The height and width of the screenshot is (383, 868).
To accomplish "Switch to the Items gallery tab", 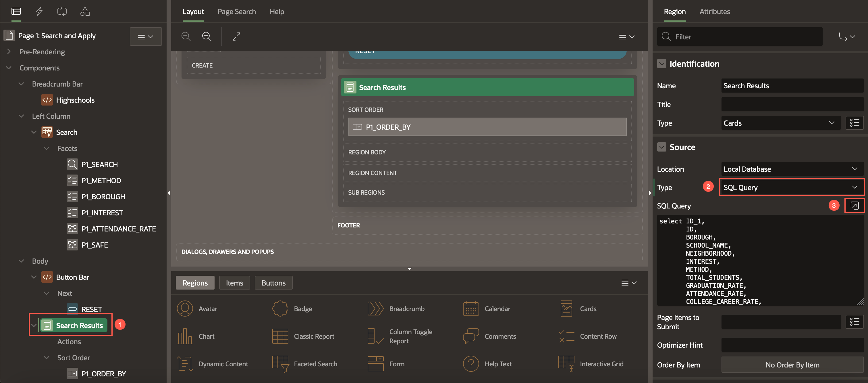I will [234, 283].
